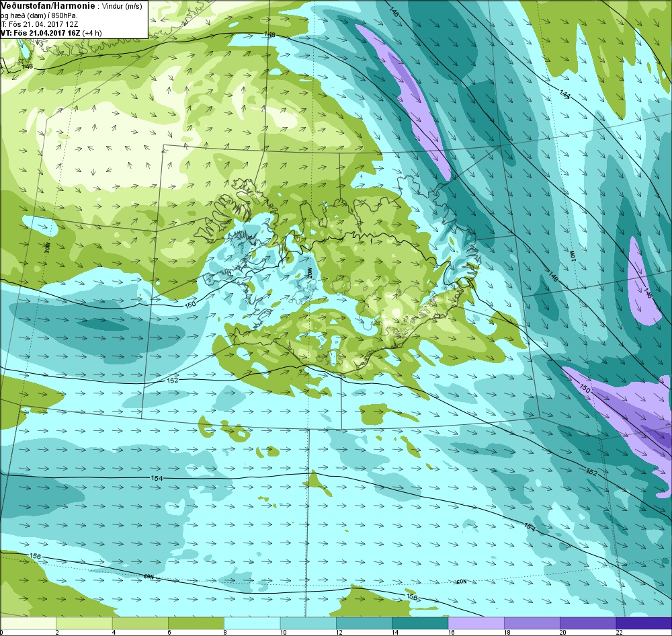Click the '20W' longitude label over Iceland
This screenshot has width=672, height=636.
pos(309,272)
